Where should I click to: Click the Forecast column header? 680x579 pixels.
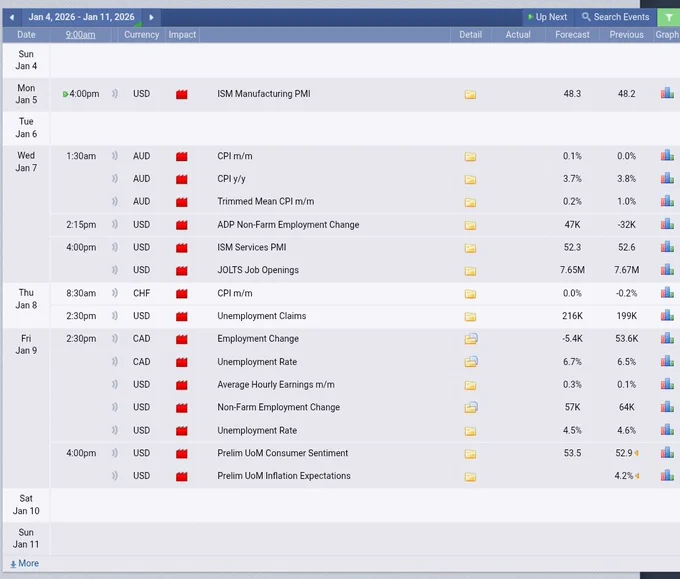coord(572,35)
